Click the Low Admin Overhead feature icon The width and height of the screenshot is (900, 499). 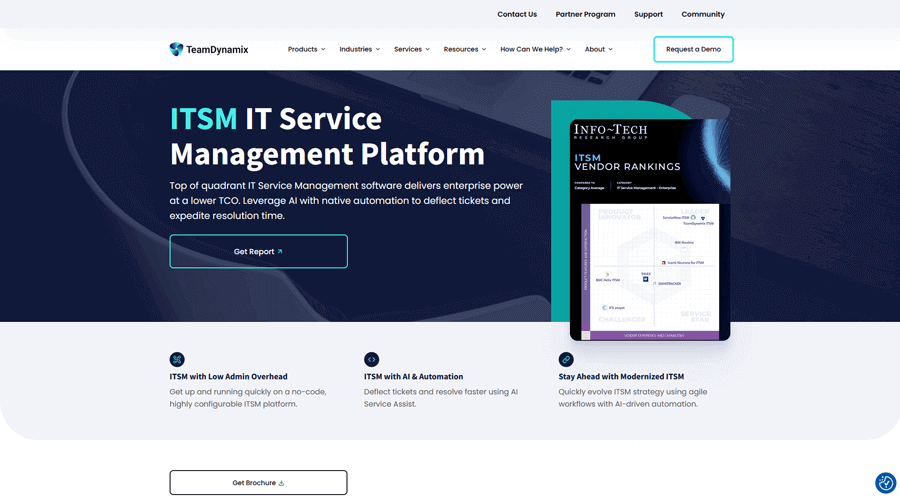click(x=177, y=359)
